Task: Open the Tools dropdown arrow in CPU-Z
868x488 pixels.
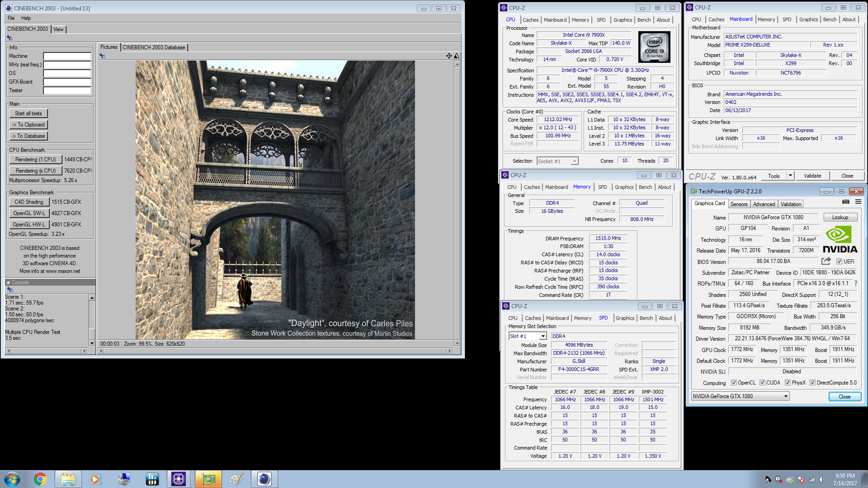Action: pos(790,176)
